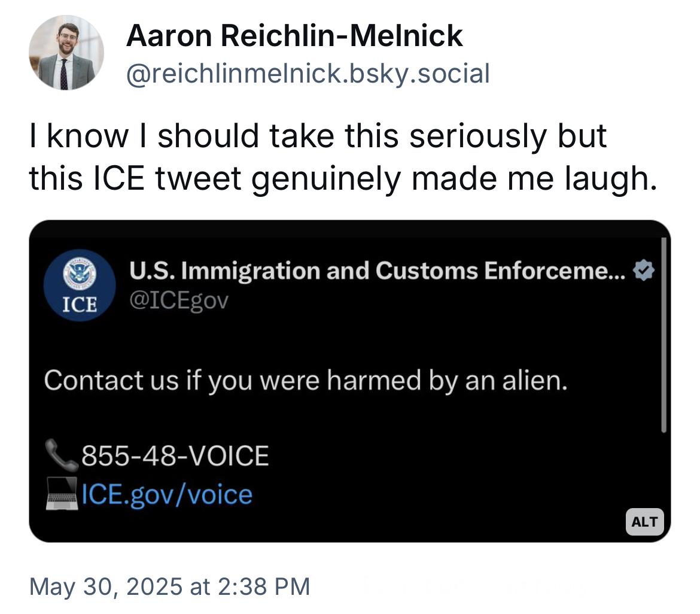The height and width of the screenshot is (614, 700).
Task: Click the DHS eagle seal inside the ICE logo
Action: (80, 272)
